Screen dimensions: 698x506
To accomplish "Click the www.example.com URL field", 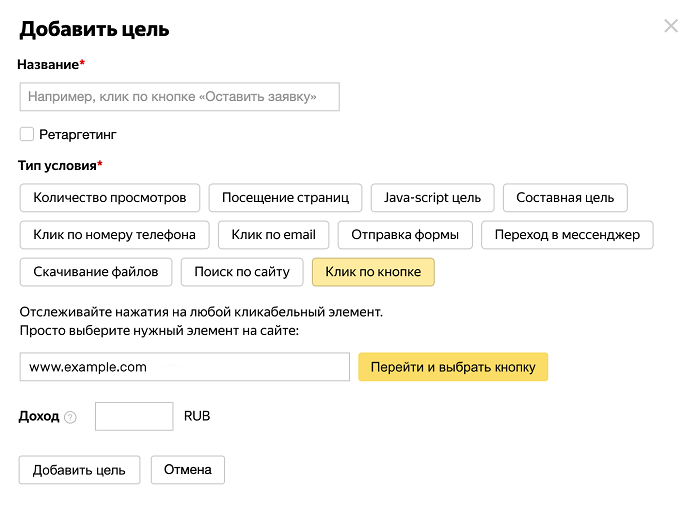I will pyautogui.click(x=185, y=367).
